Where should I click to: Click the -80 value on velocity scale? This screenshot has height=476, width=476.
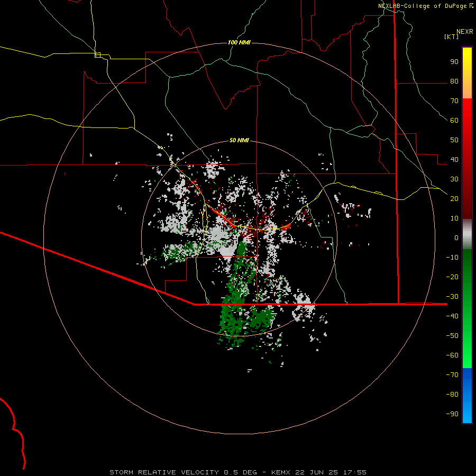[x=452, y=395]
